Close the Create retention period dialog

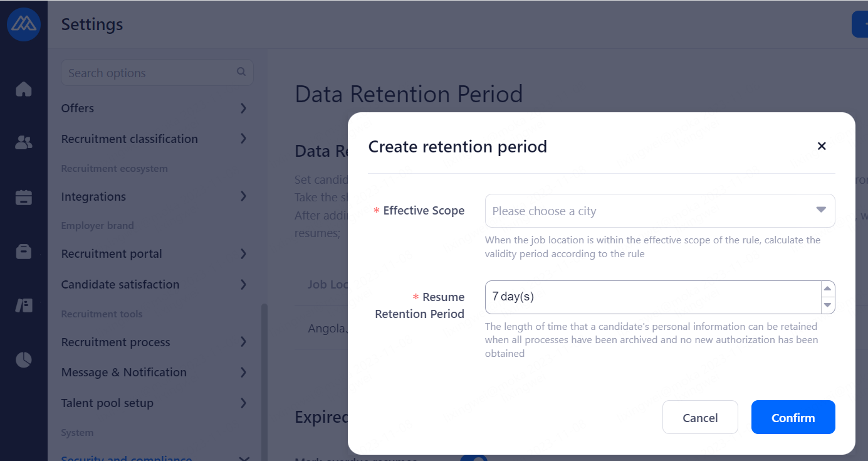point(822,146)
